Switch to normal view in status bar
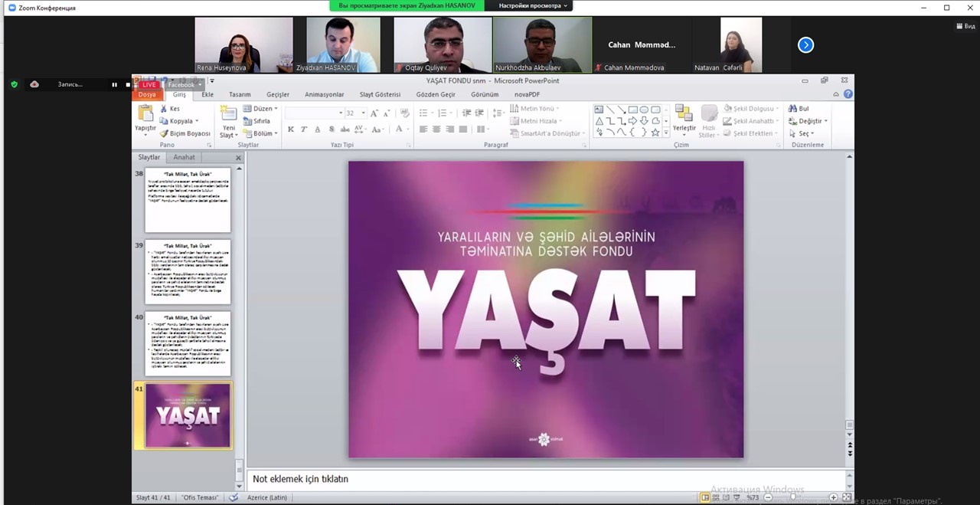 click(705, 497)
